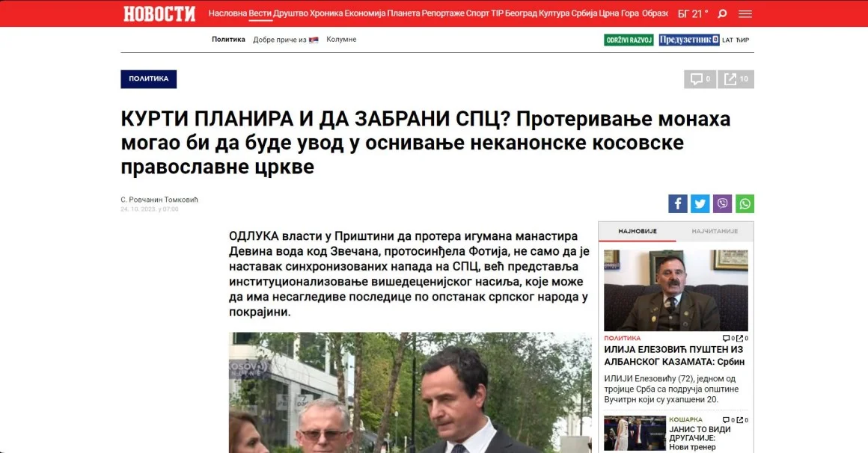Open the search magnifier icon

722,13
